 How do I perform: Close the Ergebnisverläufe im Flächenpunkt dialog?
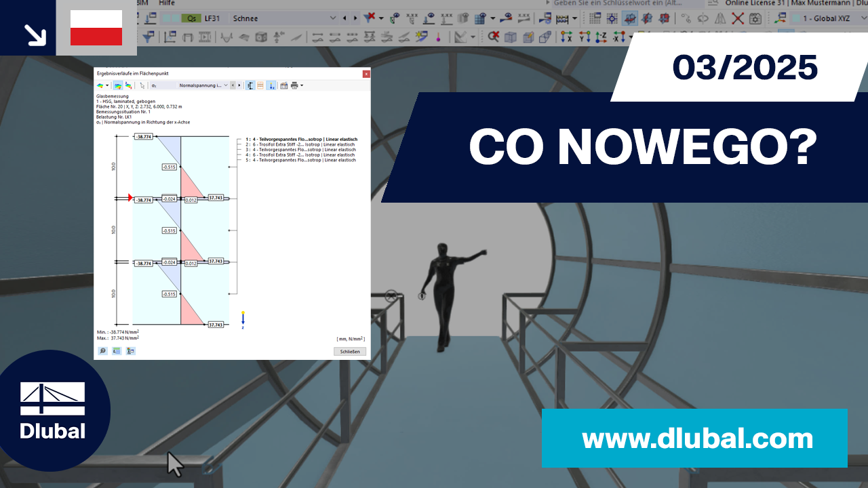click(366, 73)
